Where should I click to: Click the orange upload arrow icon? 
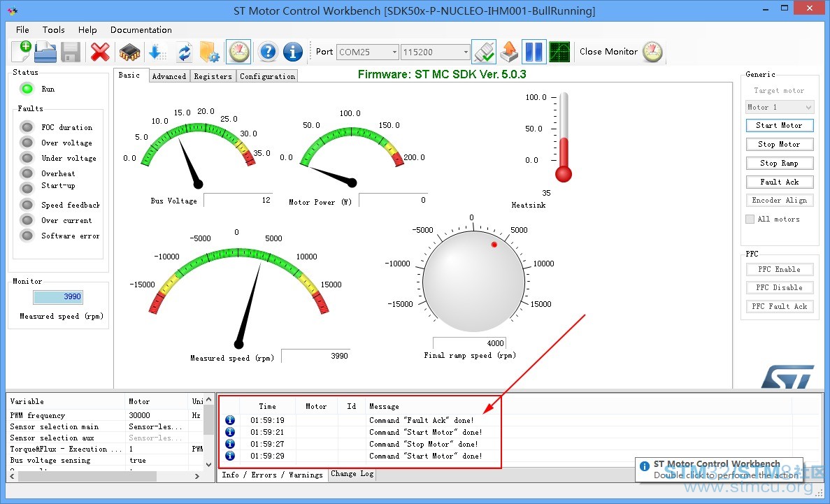point(508,52)
